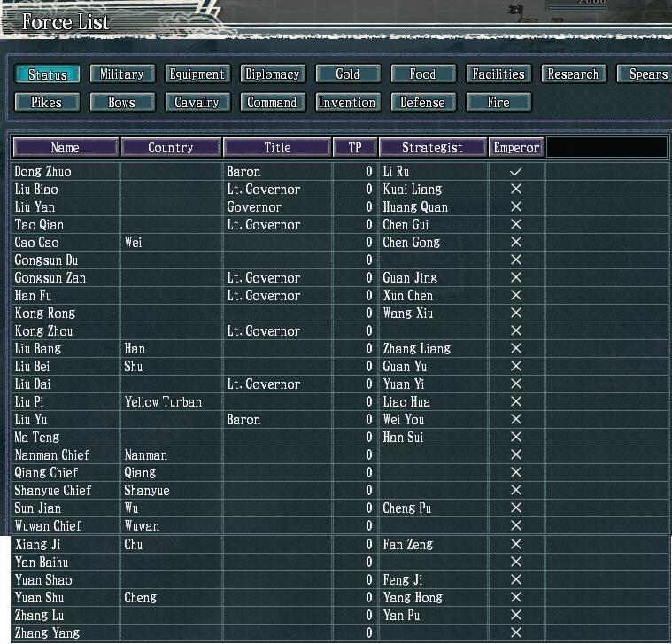Sort list by Name column header
The width and height of the screenshot is (672, 644).
point(66,148)
